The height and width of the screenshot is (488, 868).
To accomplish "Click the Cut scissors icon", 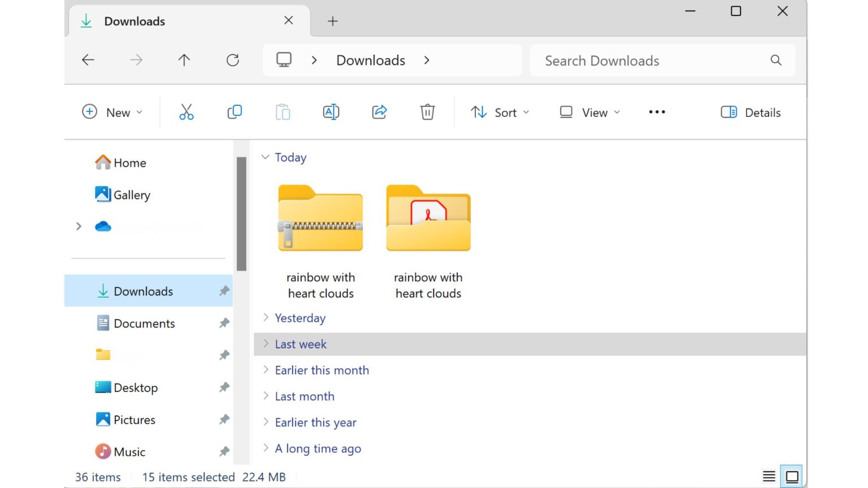I will coord(186,112).
